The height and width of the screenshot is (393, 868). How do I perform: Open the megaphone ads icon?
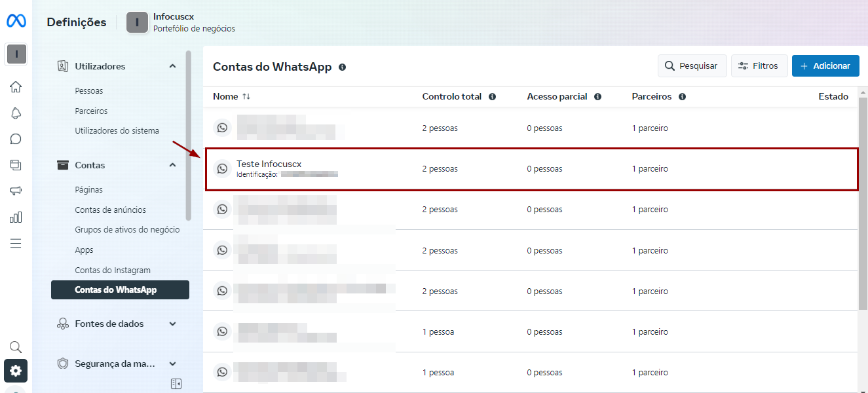(x=16, y=191)
